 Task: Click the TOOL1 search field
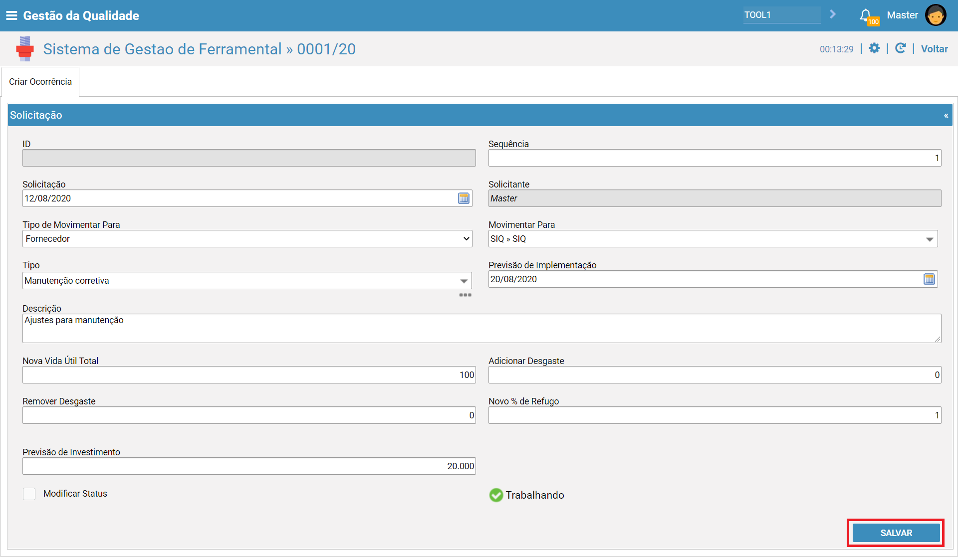pos(782,15)
